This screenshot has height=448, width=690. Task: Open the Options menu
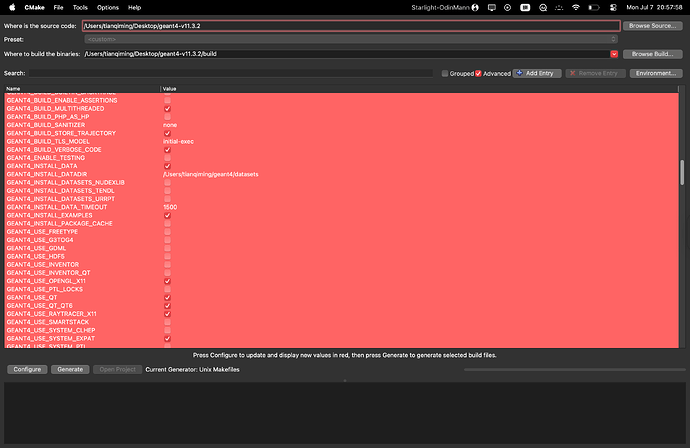(x=107, y=7)
